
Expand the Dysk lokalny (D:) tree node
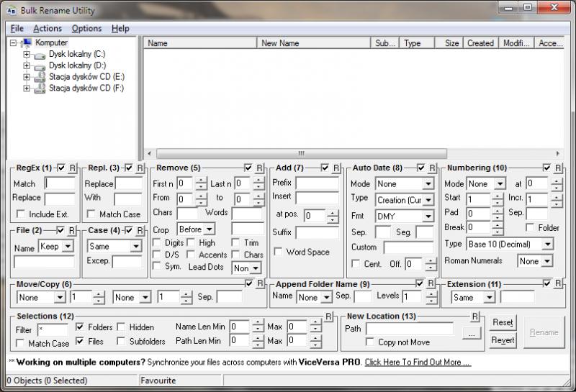point(27,65)
